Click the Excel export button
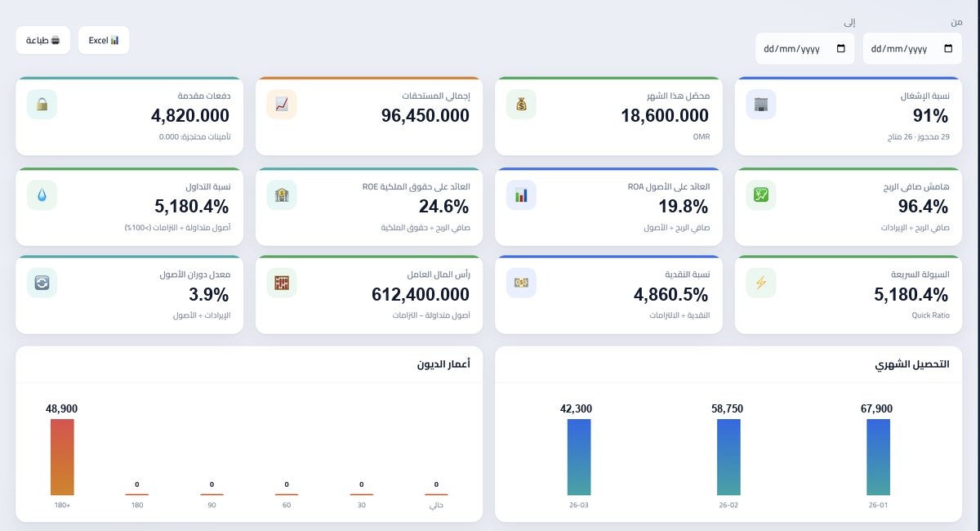The image size is (980, 531). (104, 40)
